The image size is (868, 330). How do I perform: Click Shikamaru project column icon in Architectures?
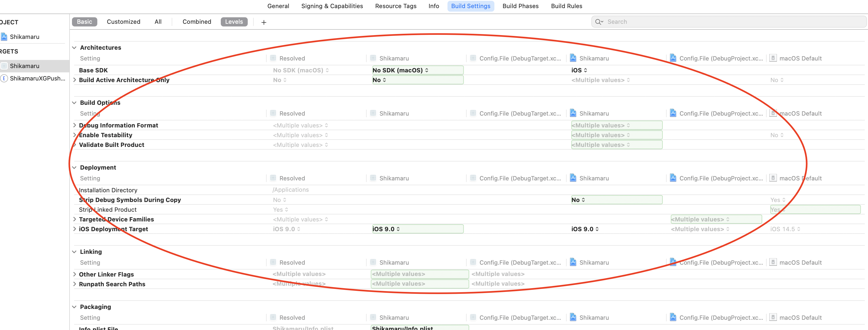click(x=573, y=58)
